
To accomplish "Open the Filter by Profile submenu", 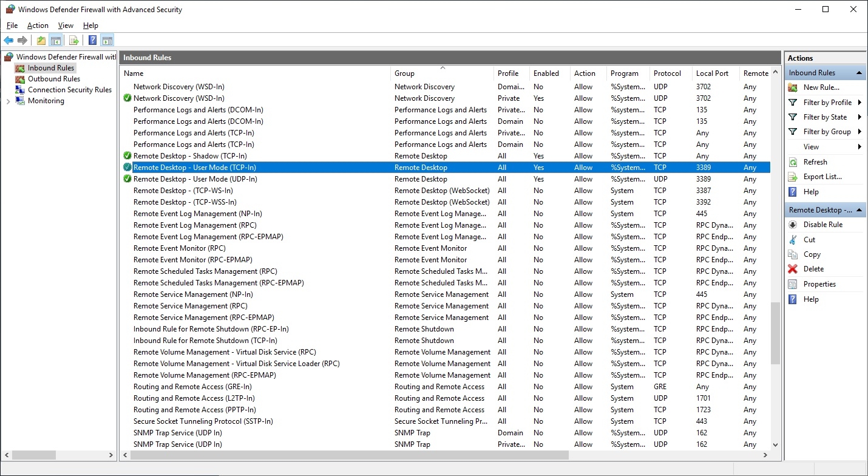I will pyautogui.click(x=827, y=103).
